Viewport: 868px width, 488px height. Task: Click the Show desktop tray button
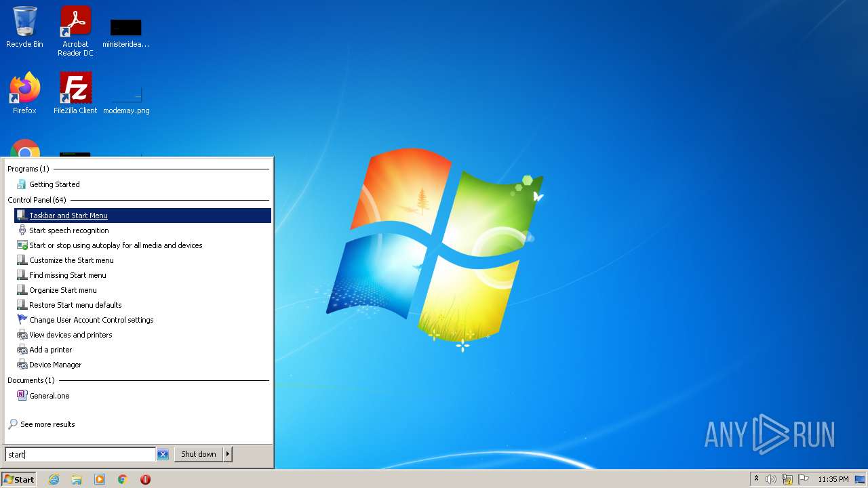tap(860, 479)
